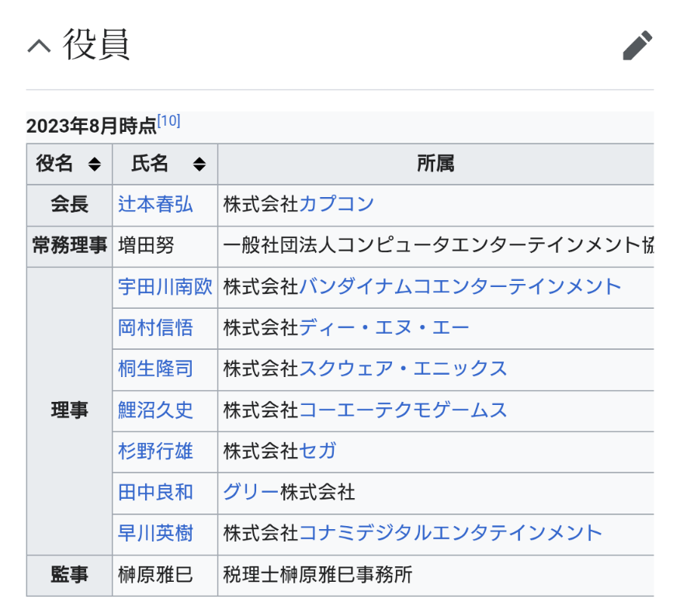680x616 pixels.
Task: Open the セガ company link
Action: click(317, 452)
